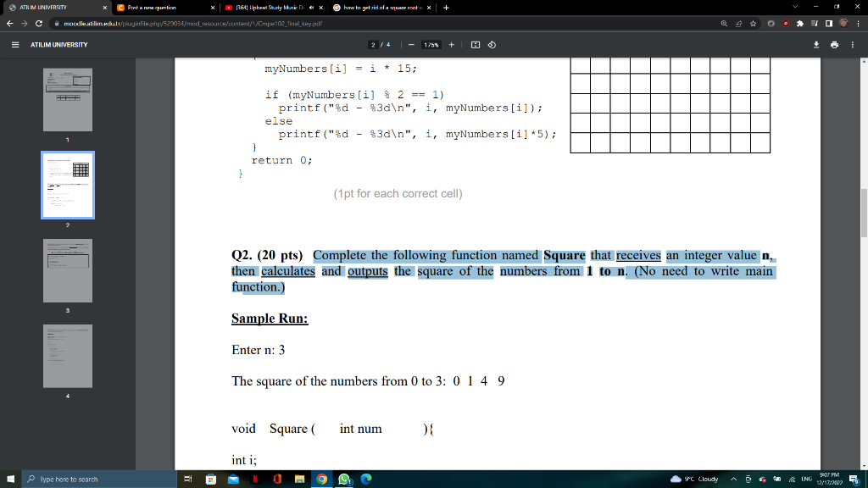Image resolution: width=868 pixels, height=488 pixels.
Task: Rotate the document with the rotate icon
Action: pyautogui.click(x=491, y=45)
